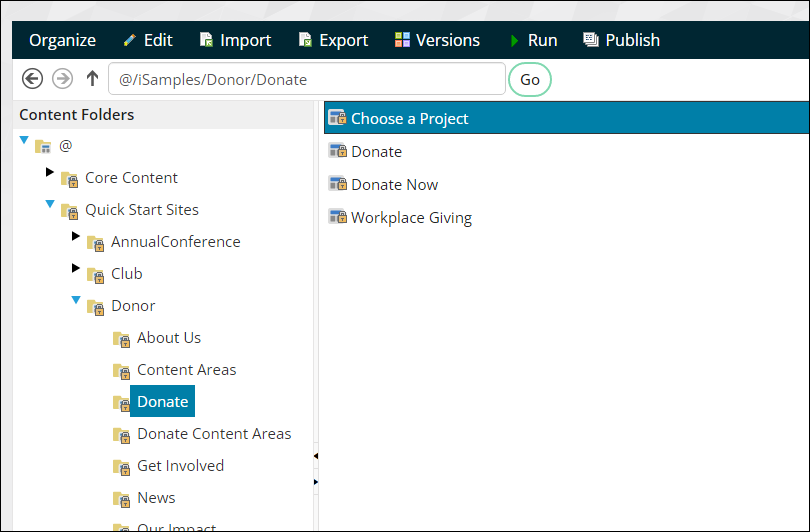Select the Get Involved folder
The width and height of the screenshot is (810, 532).
pos(180,465)
